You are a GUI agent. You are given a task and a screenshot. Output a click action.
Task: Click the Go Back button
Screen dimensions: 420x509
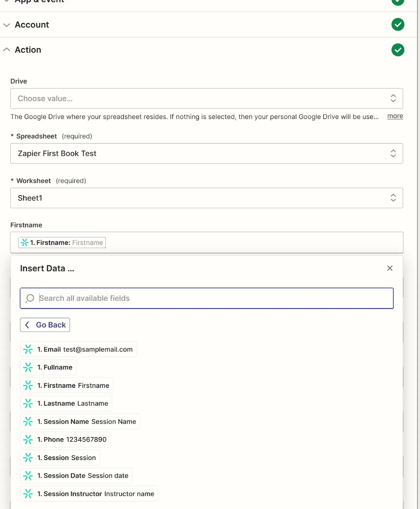(x=45, y=325)
